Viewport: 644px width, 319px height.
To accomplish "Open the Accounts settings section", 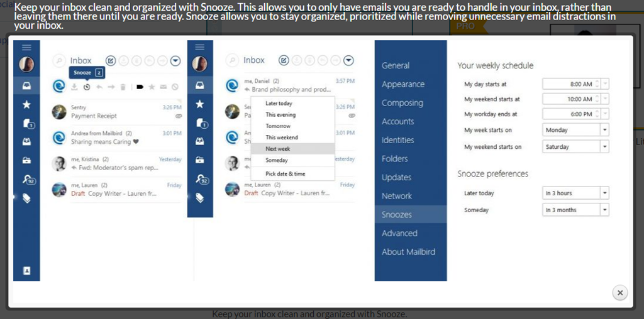I will pyautogui.click(x=397, y=121).
